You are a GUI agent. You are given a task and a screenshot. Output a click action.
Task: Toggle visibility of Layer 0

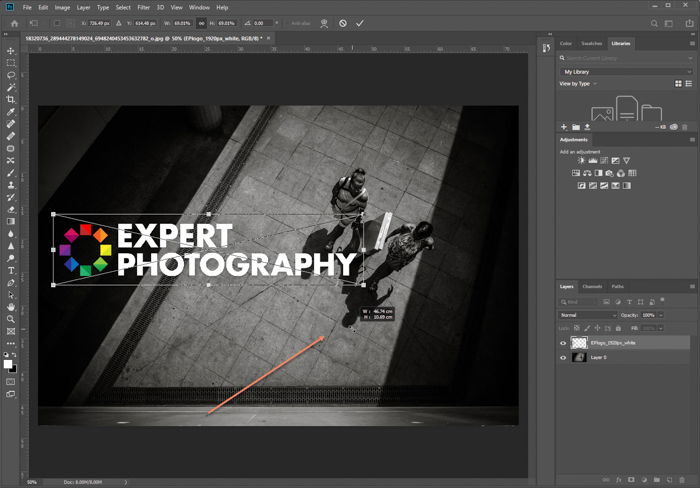[563, 358]
